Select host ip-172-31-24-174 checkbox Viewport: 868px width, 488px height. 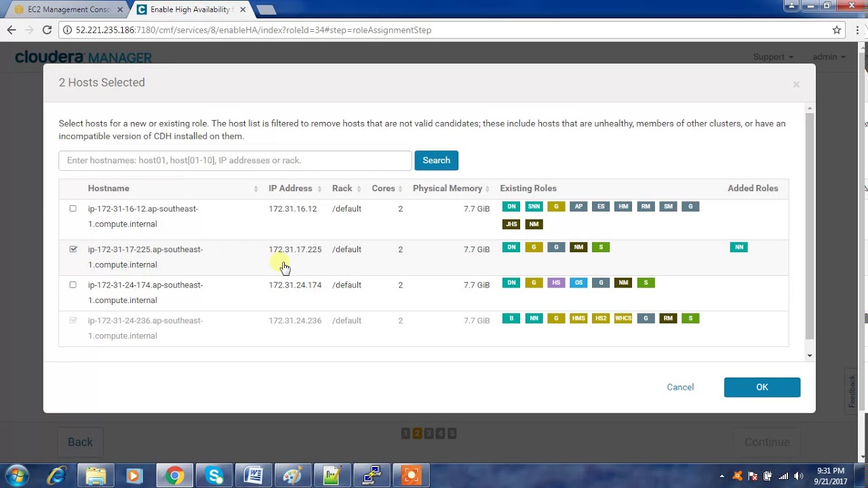[x=73, y=285]
